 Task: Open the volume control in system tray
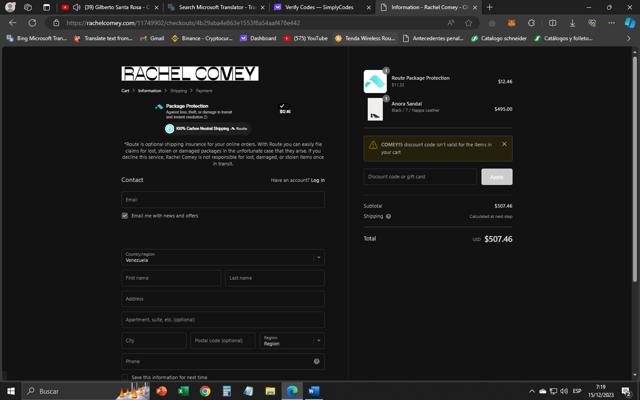coord(564,391)
